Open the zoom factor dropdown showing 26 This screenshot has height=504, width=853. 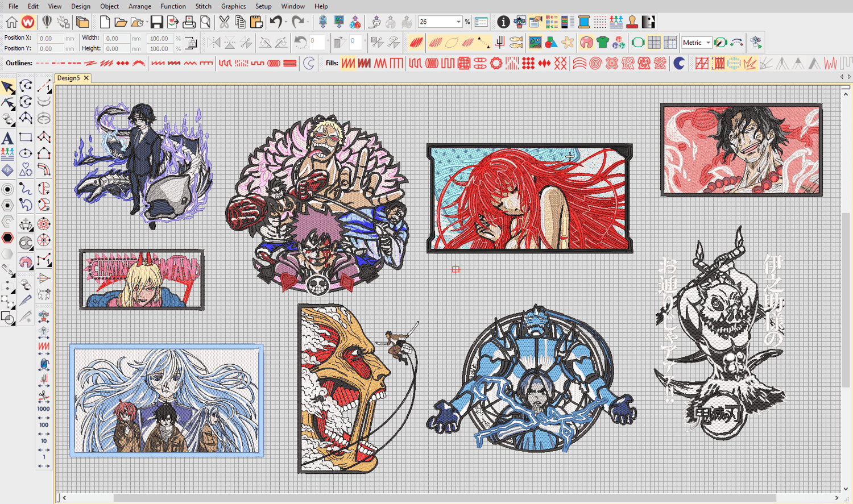click(458, 22)
